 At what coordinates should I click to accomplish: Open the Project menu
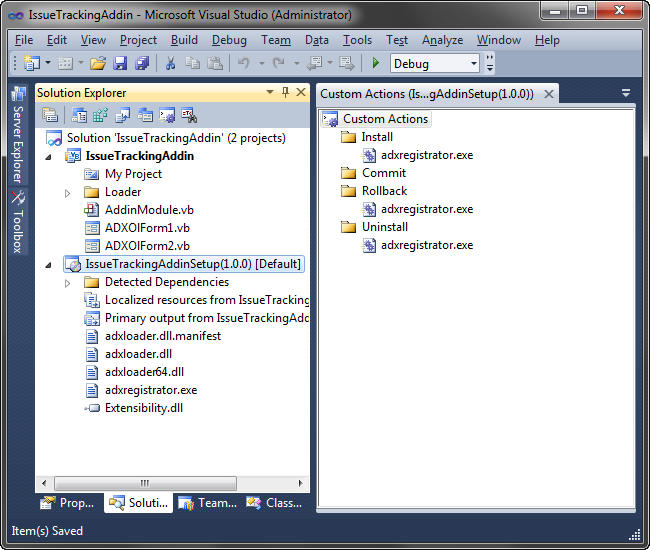[x=138, y=40]
